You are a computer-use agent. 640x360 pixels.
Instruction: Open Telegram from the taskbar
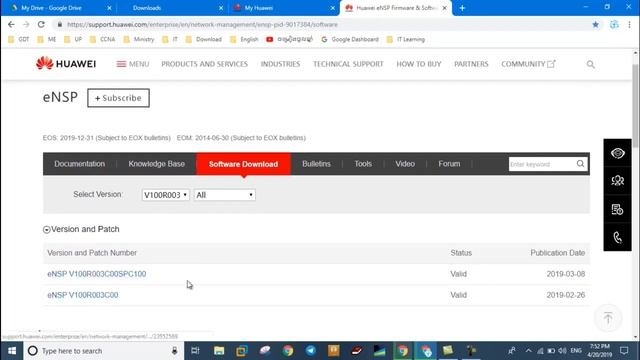pyautogui.click(x=311, y=351)
